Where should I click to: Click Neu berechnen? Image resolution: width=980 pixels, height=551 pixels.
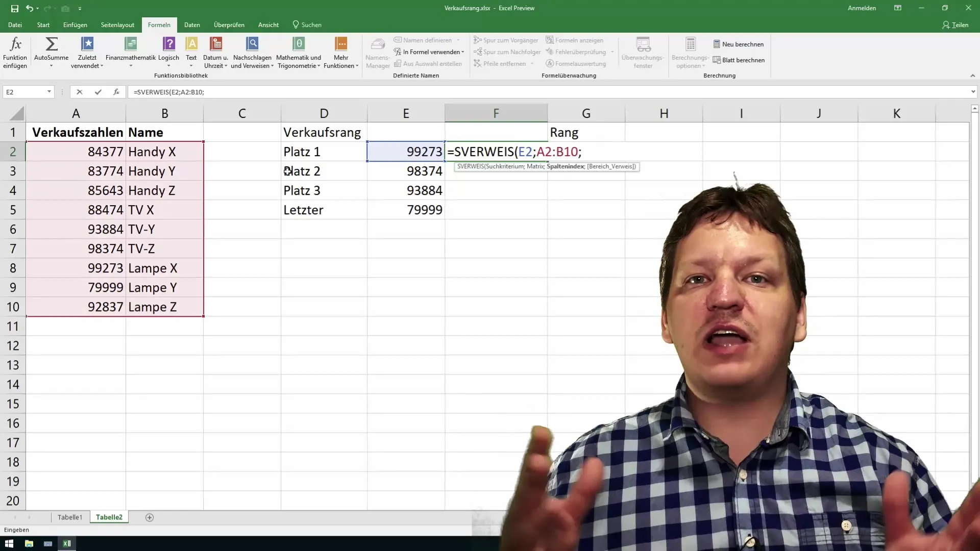click(738, 44)
